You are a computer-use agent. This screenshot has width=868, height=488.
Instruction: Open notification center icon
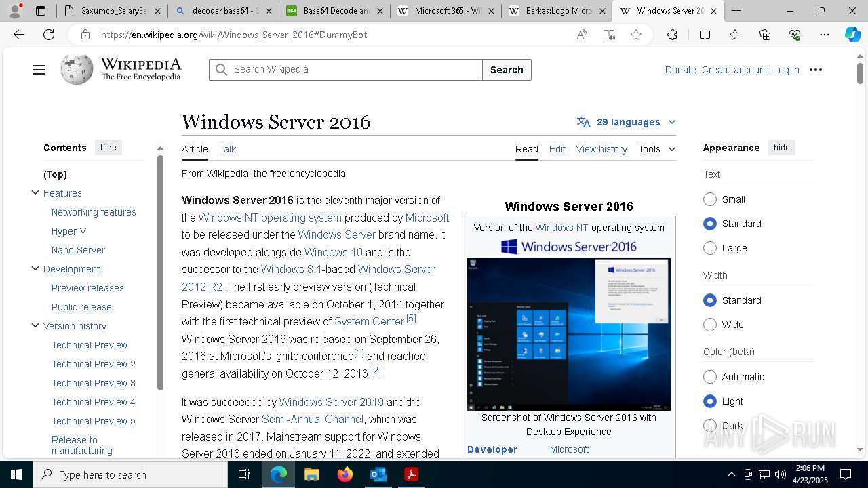pyautogui.click(x=846, y=474)
